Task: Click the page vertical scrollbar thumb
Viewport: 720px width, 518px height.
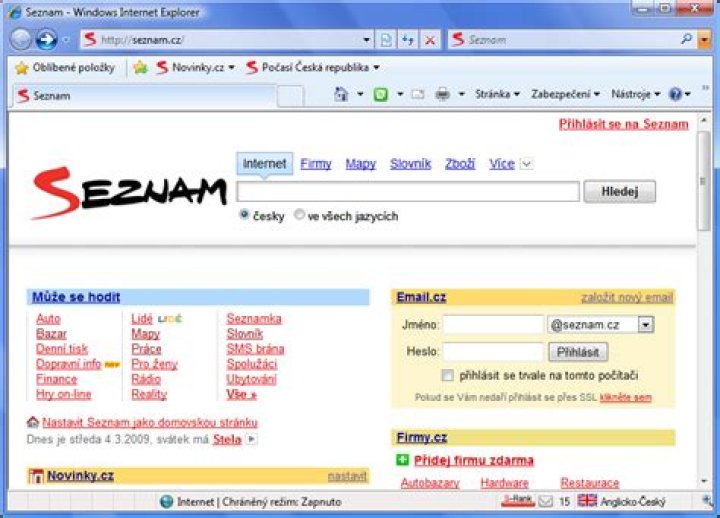Action: point(703,180)
